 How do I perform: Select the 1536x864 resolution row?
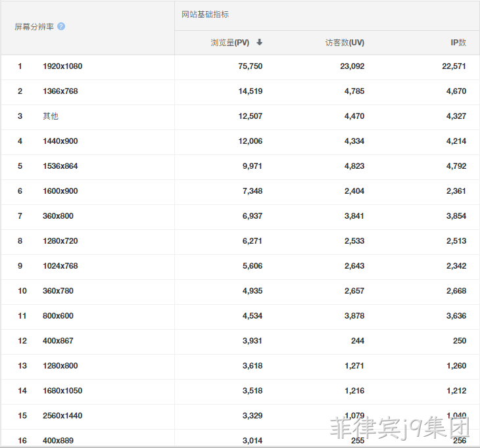pos(240,166)
